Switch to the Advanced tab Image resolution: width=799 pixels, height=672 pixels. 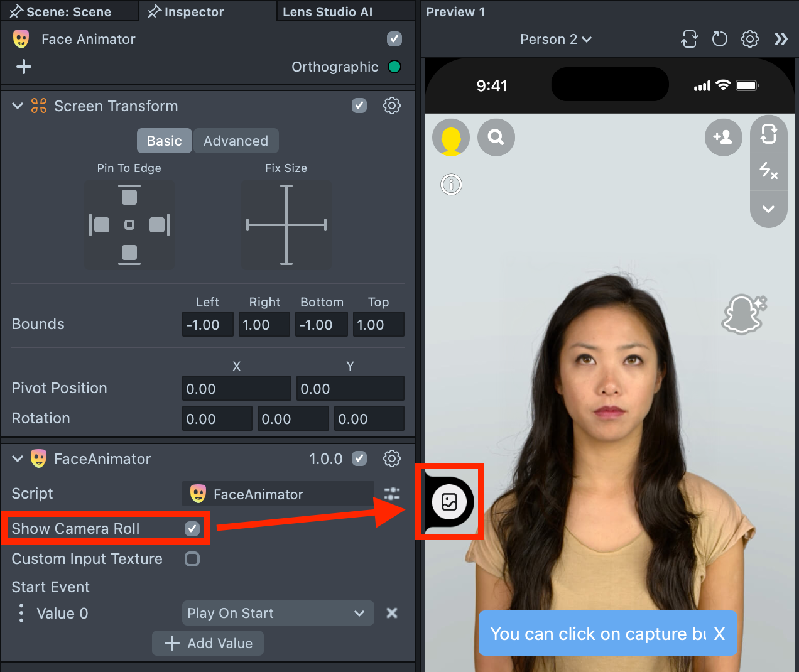236,141
